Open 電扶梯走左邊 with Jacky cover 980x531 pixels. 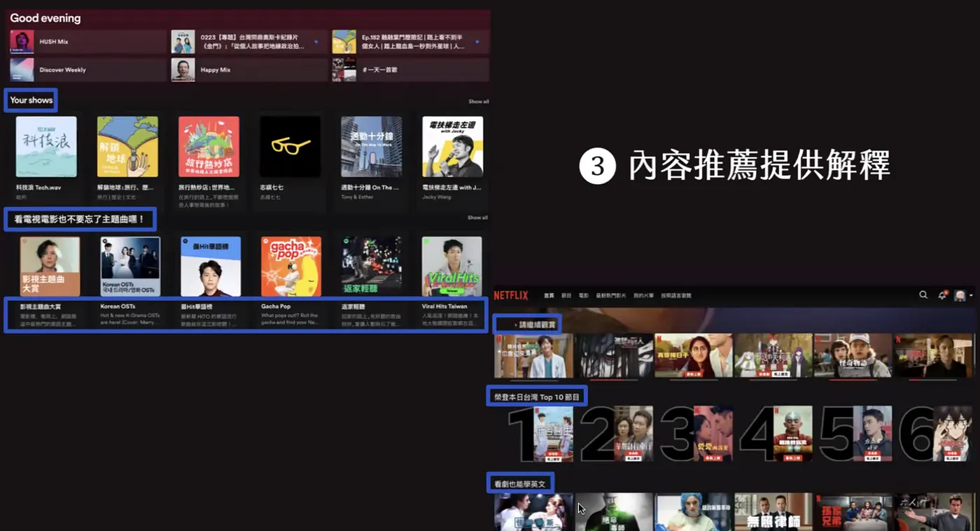(452, 147)
